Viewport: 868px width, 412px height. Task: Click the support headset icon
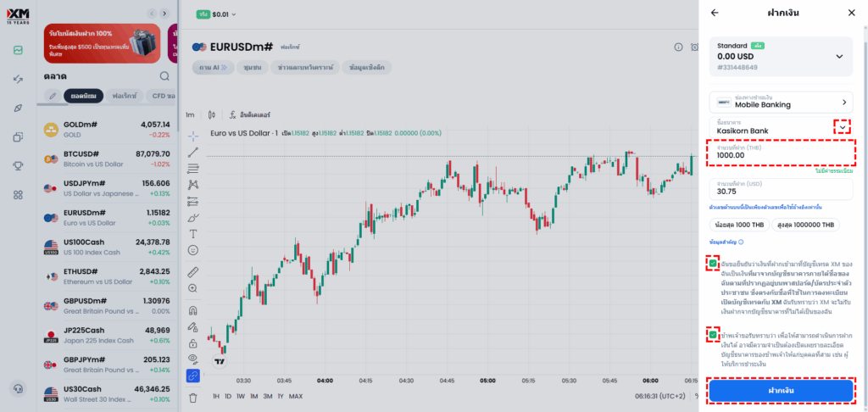[x=18, y=388]
